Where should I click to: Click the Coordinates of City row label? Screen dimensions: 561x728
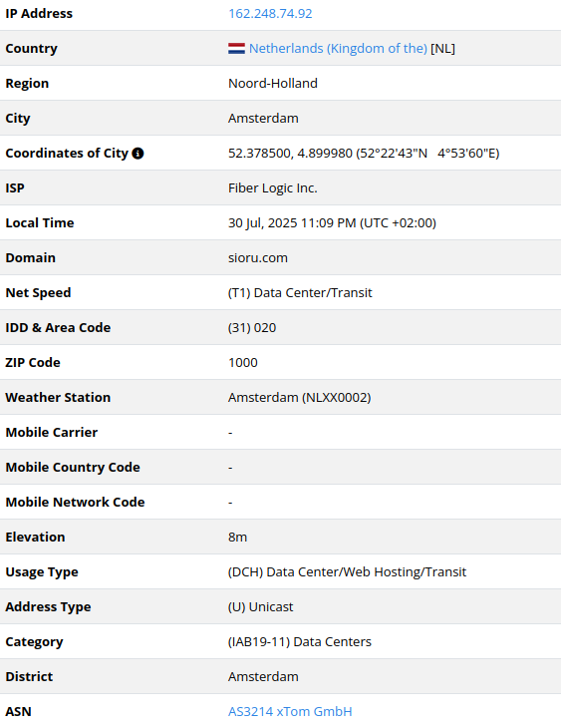click(x=67, y=154)
